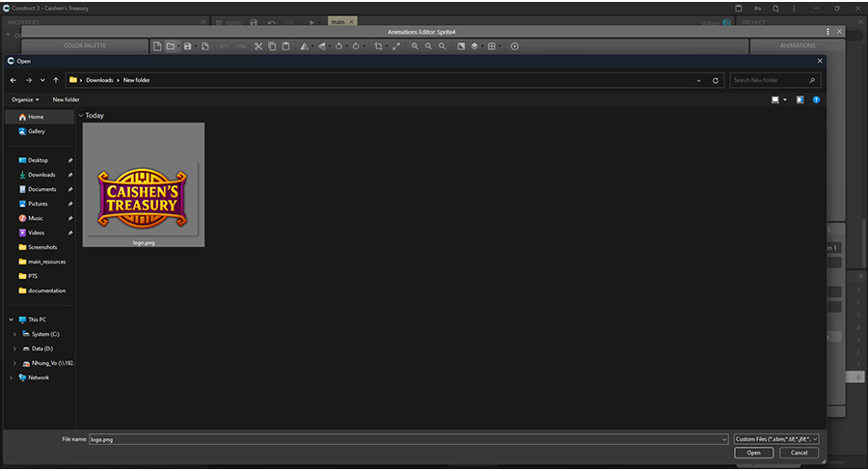The image size is (868, 471).
Task: Open the change view dropdown
Action: coord(785,99)
